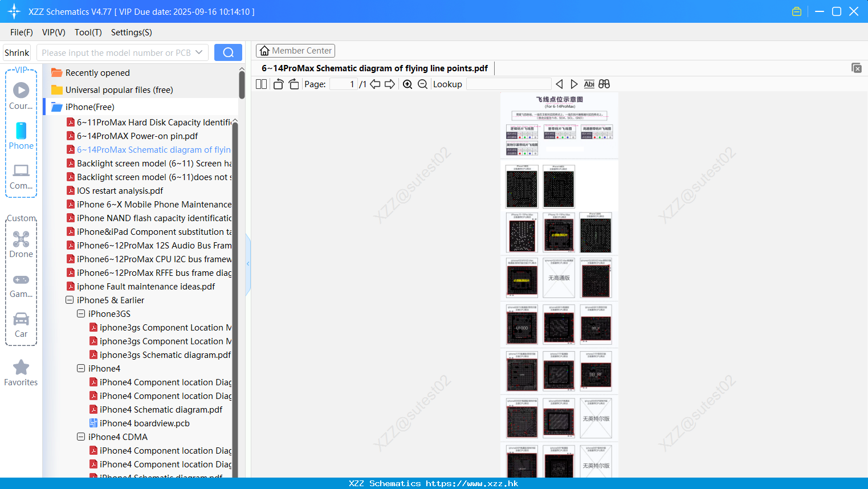
Task: Toggle the two-page view icon
Action: pos(261,84)
